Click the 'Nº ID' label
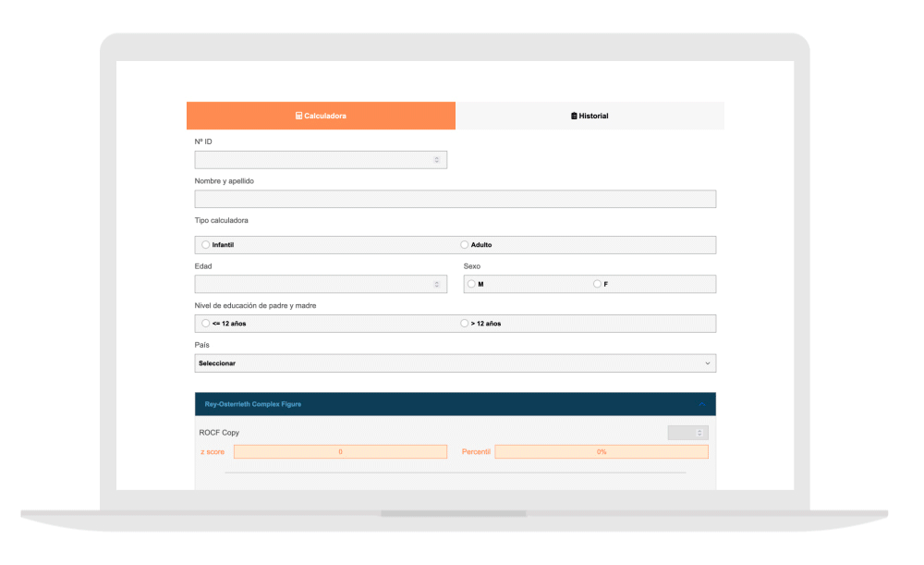The image size is (924, 565). click(203, 141)
